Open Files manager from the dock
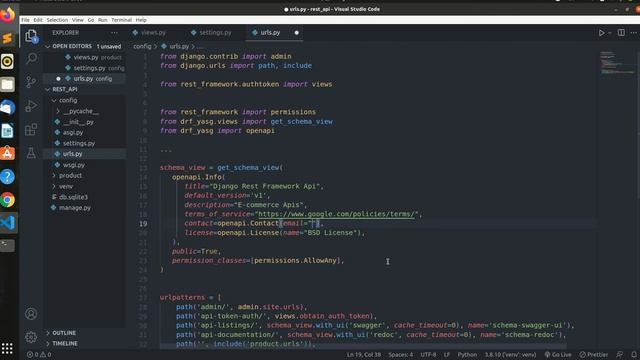The image size is (640, 360). [x=7, y=84]
